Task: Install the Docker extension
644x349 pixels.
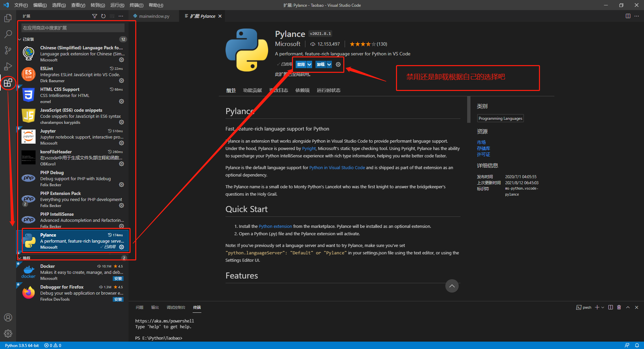Action: [x=118, y=279]
